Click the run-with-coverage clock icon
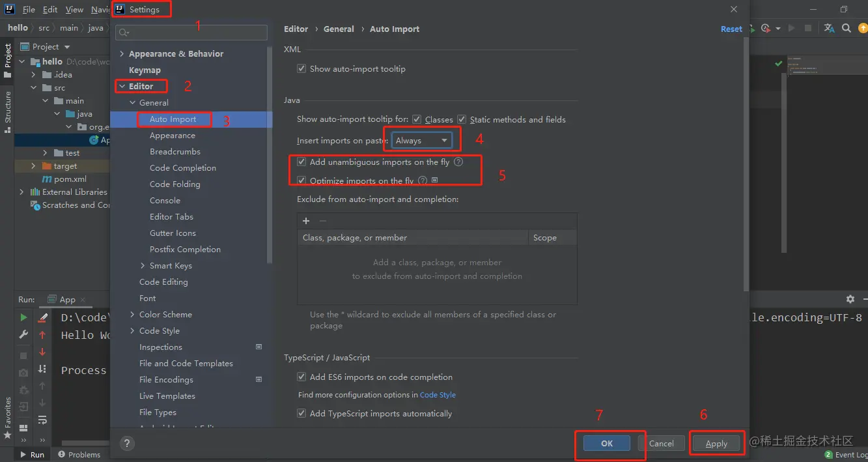 (x=766, y=28)
